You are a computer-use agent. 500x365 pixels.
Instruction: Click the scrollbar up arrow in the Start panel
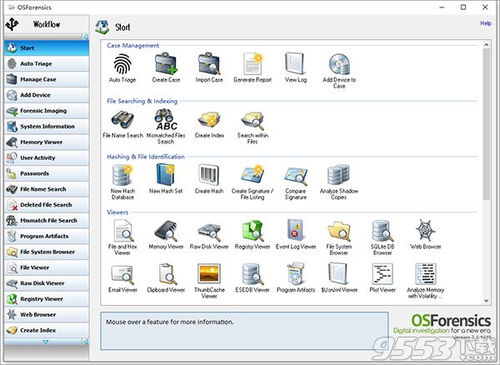[x=486, y=44]
